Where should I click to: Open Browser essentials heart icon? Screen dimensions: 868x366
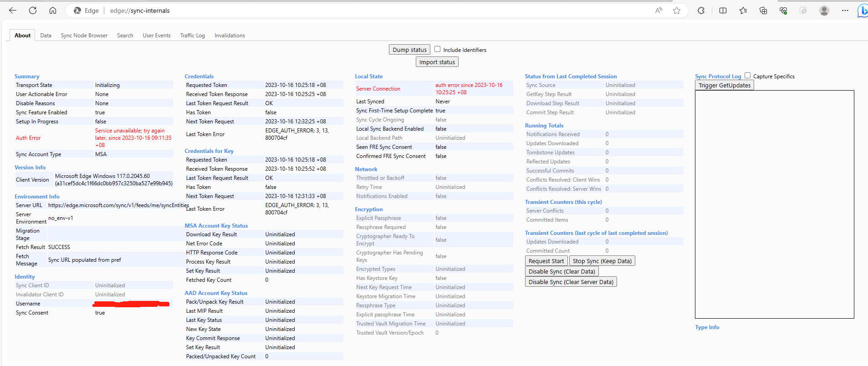(783, 10)
